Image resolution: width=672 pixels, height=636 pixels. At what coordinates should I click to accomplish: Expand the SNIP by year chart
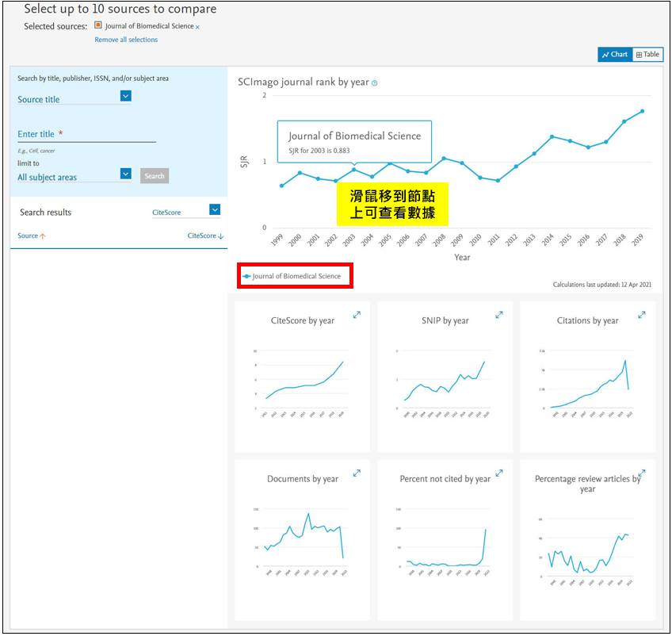coord(499,315)
